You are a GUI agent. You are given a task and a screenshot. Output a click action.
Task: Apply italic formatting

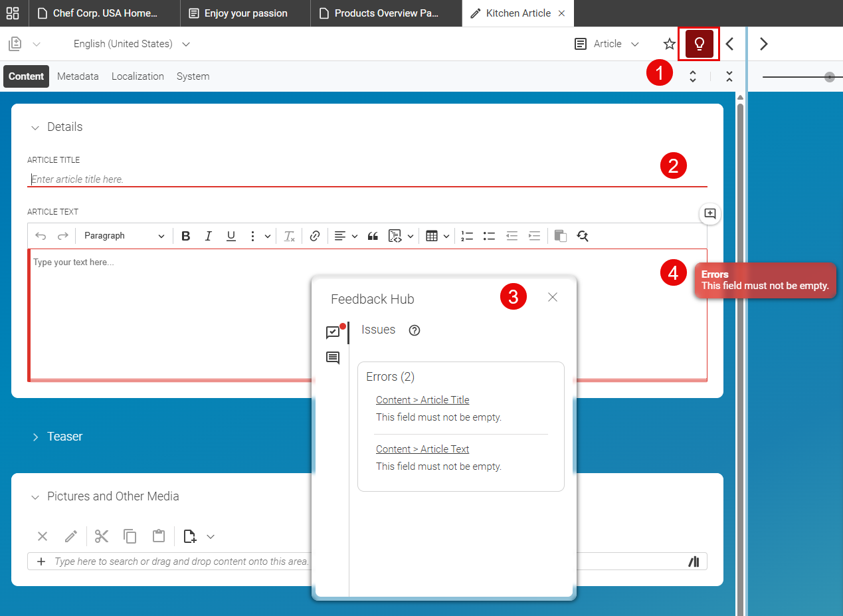208,235
